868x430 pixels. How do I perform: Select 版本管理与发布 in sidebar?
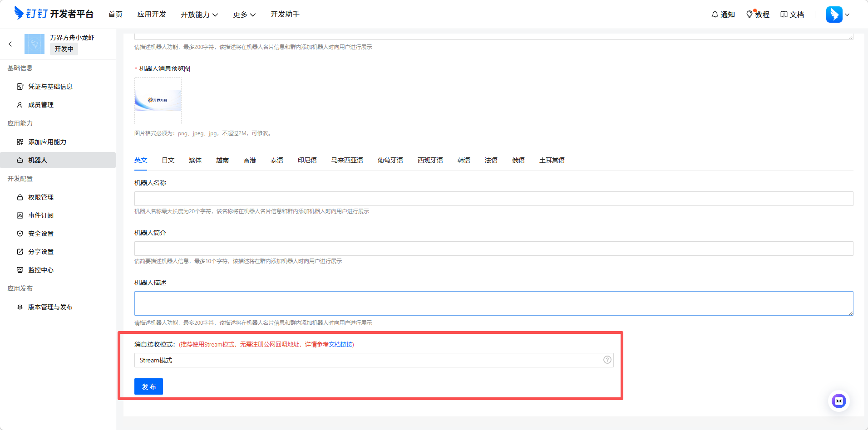tap(50, 307)
